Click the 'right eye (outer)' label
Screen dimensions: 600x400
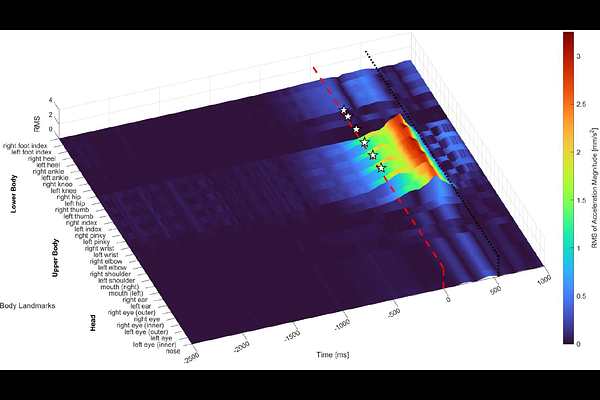point(132,312)
